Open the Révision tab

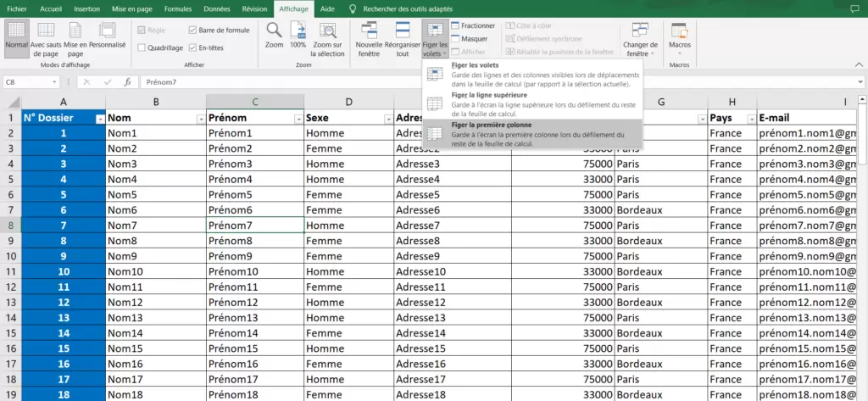pos(254,8)
